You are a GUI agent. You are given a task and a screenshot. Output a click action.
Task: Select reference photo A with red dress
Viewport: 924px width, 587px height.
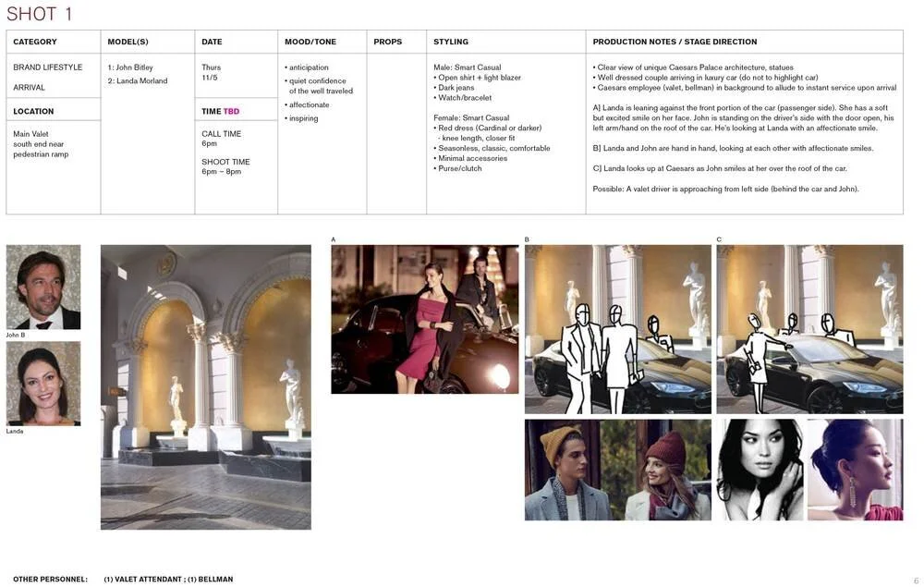click(425, 320)
